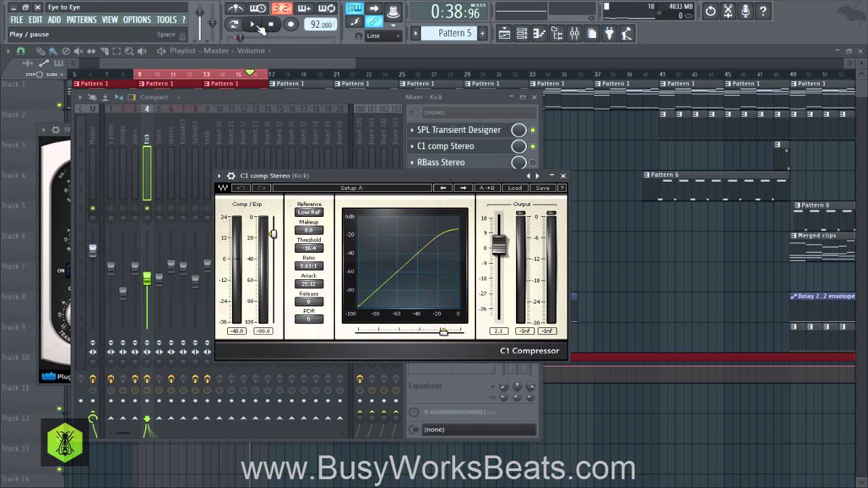Open the mixer icon in toolbar

pyautogui.click(x=575, y=33)
